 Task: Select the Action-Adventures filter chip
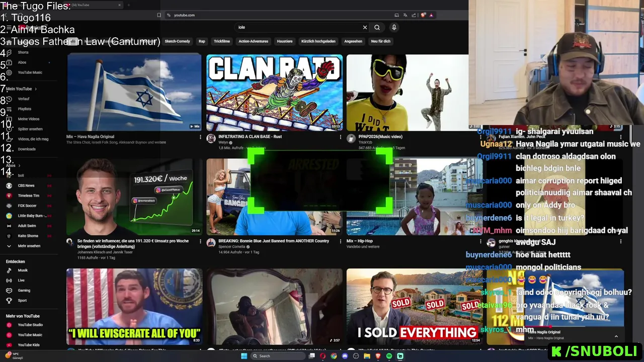[x=253, y=41]
